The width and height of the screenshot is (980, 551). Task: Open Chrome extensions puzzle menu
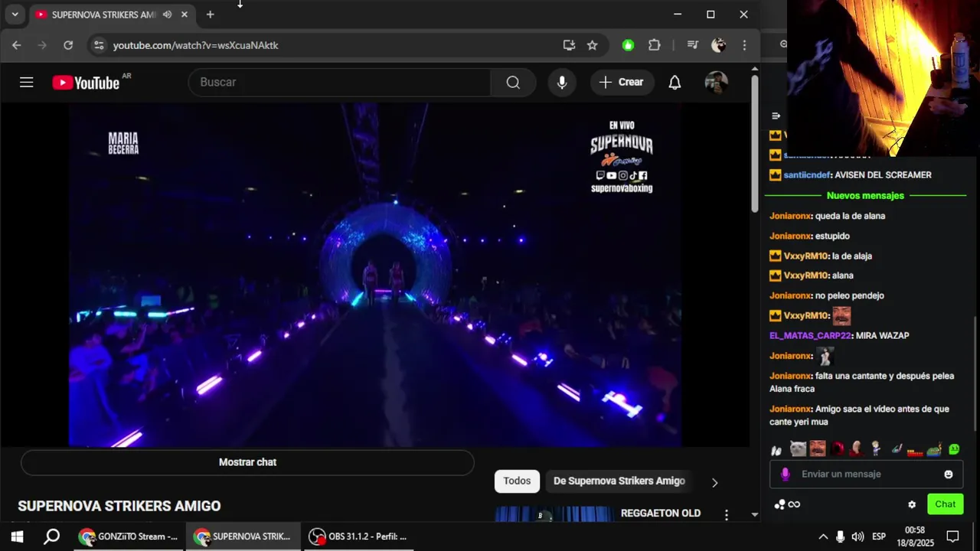pos(654,45)
